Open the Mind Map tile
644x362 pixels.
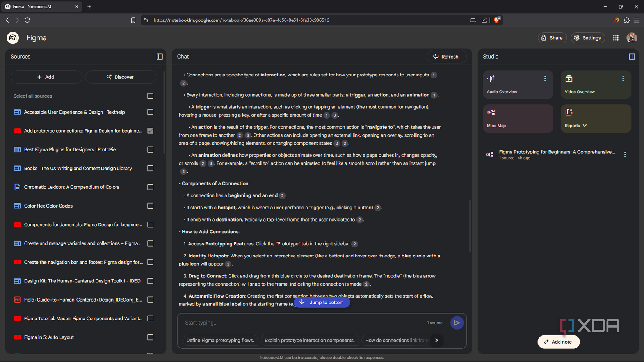[518, 119]
